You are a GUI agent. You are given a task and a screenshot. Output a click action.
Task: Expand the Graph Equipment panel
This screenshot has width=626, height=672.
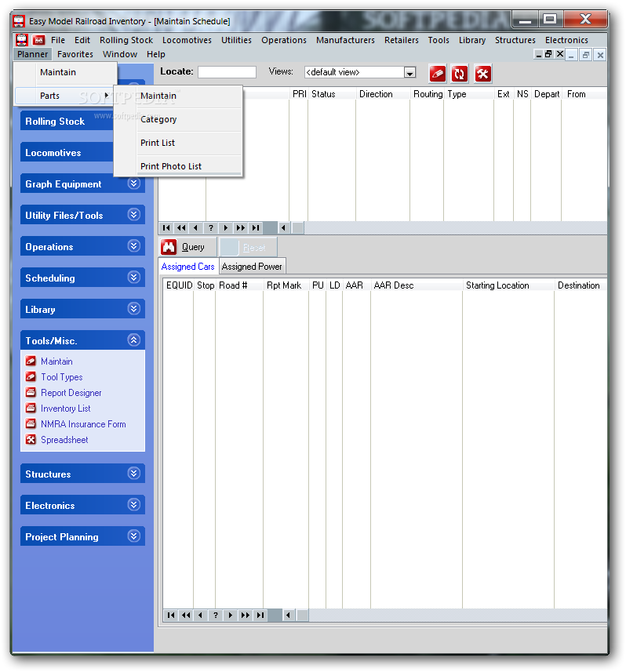(x=134, y=183)
